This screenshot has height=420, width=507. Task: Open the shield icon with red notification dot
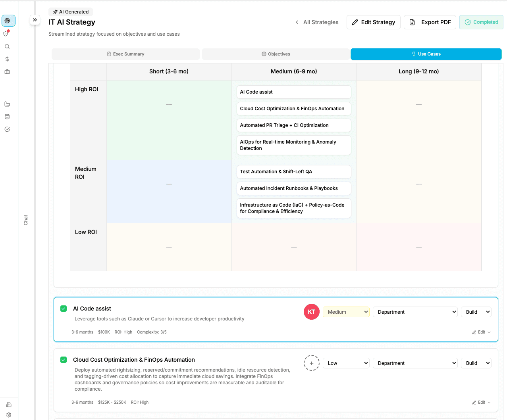click(x=6, y=33)
